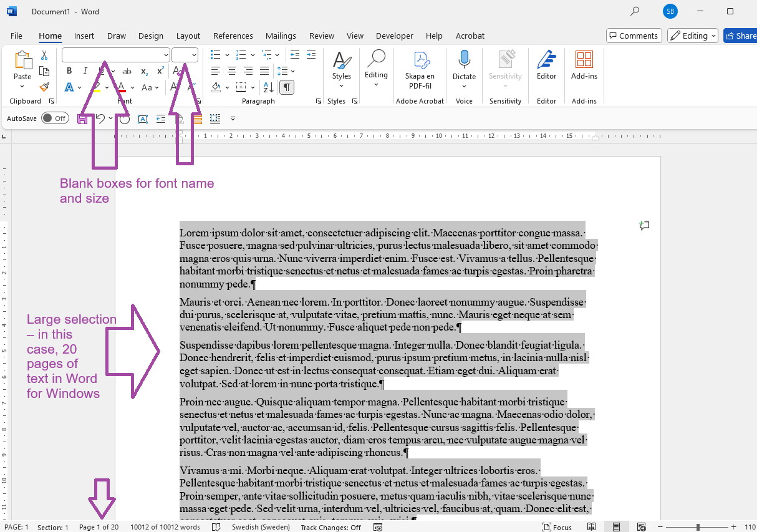The height and width of the screenshot is (532, 757).
Task: Toggle Show/Hide paragraph marks
Action: tap(287, 87)
